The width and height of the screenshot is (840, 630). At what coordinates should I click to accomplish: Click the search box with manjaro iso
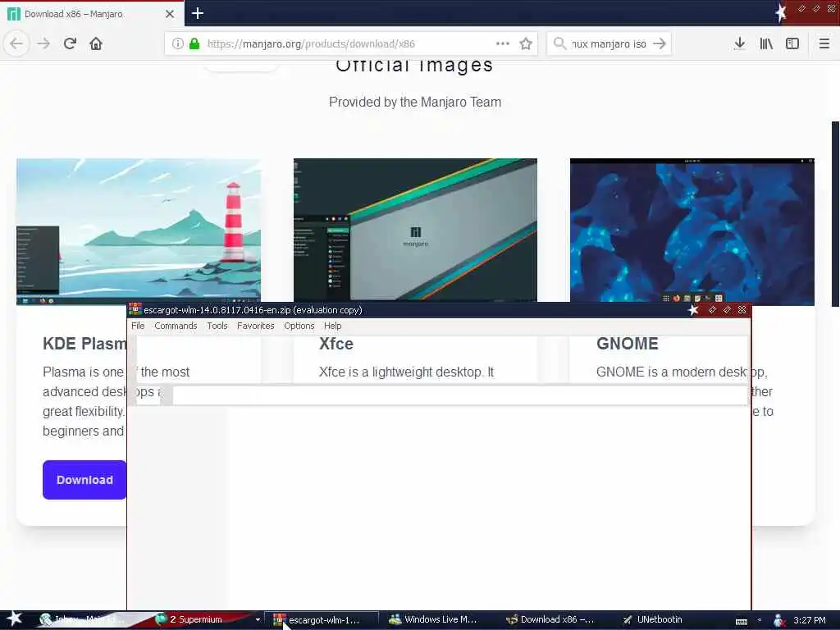coord(608,43)
